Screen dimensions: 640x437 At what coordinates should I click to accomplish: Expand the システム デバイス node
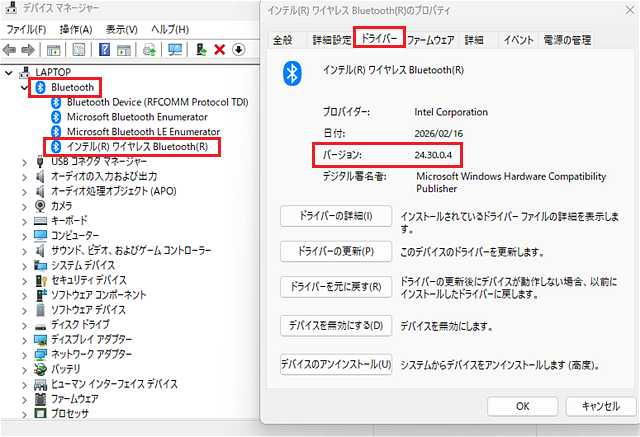[x=24, y=266]
